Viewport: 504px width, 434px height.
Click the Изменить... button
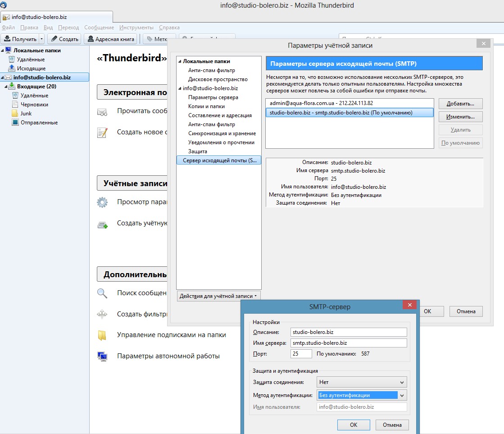pyautogui.click(x=460, y=117)
